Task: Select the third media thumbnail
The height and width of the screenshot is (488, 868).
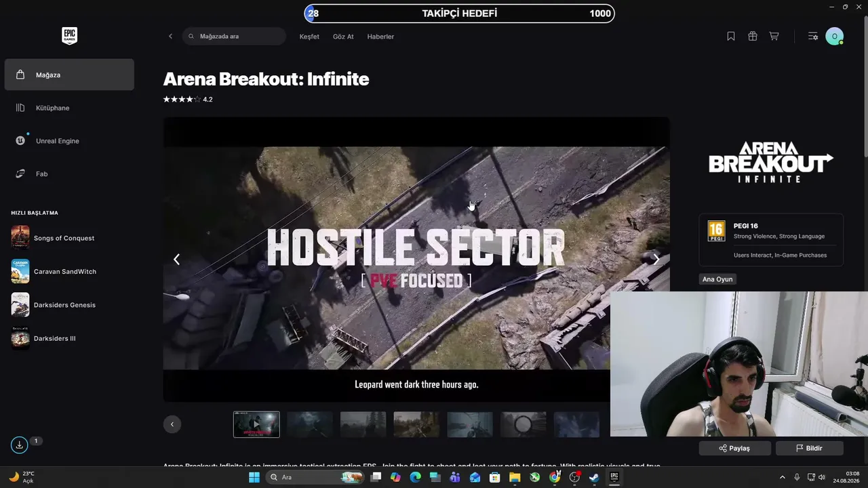Action: point(363,424)
